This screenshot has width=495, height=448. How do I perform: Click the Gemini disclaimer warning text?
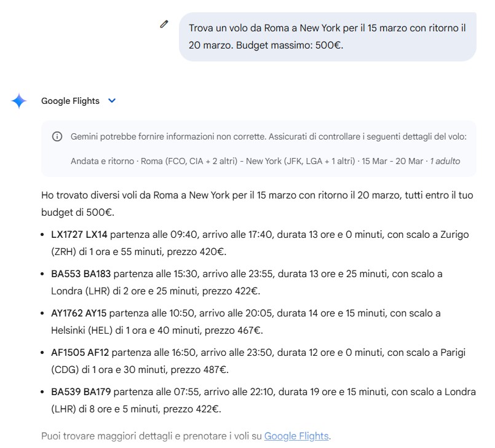[x=269, y=136]
